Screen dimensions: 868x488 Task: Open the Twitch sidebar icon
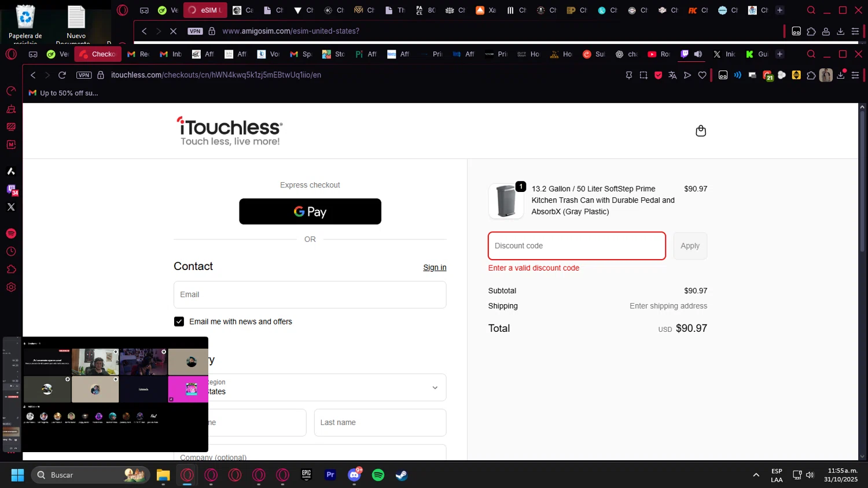[x=12, y=190]
